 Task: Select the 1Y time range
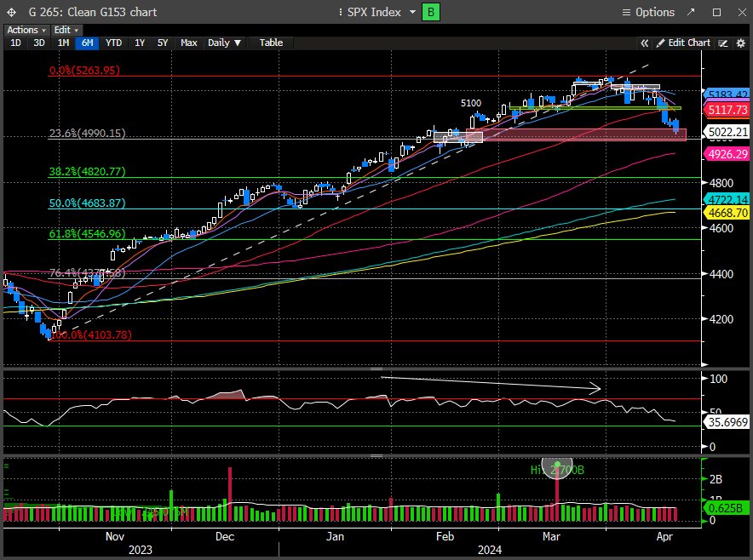click(x=140, y=43)
